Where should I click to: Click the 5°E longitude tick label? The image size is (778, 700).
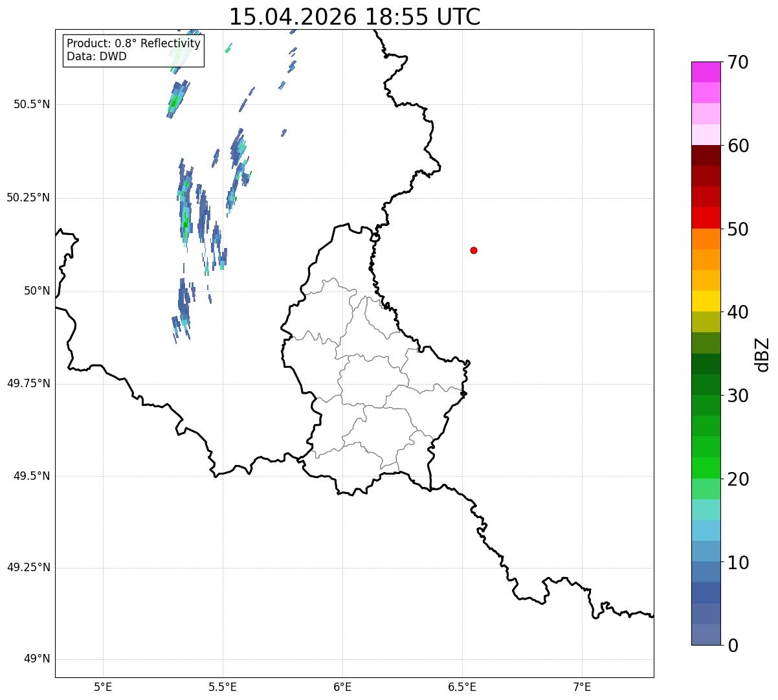click(x=103, y=686)
